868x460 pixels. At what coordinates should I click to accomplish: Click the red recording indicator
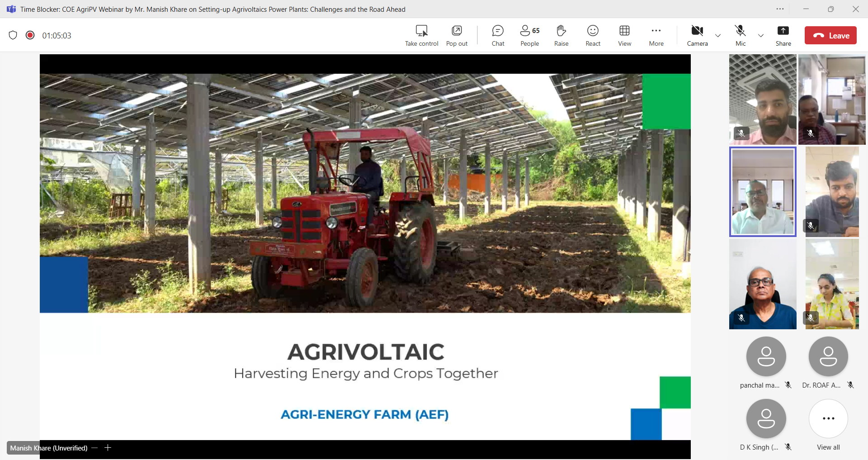pos(30,35)
